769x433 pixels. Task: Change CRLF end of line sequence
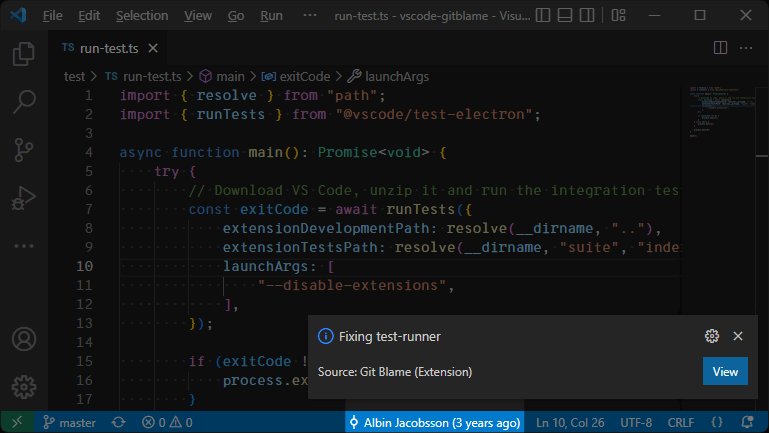(681, 422)
